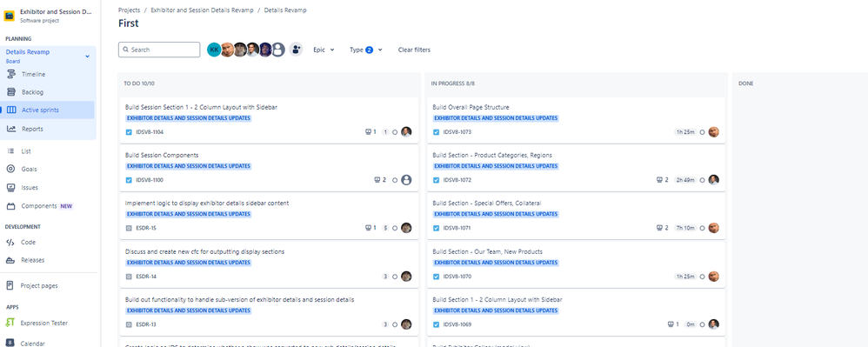This screenshot has height=347, width=868.
Task: Click assignee avatar on IDSV8-1073 card
Action: pyautogui.click(x=713, y=131)
